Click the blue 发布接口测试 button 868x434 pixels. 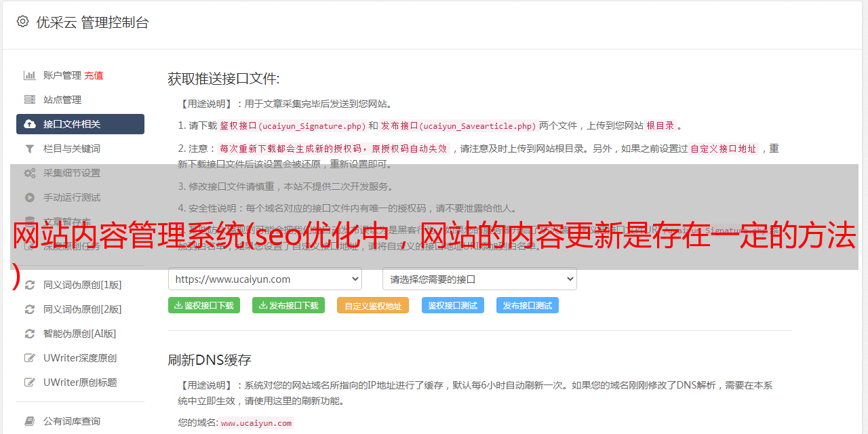(x=528, y=305)
